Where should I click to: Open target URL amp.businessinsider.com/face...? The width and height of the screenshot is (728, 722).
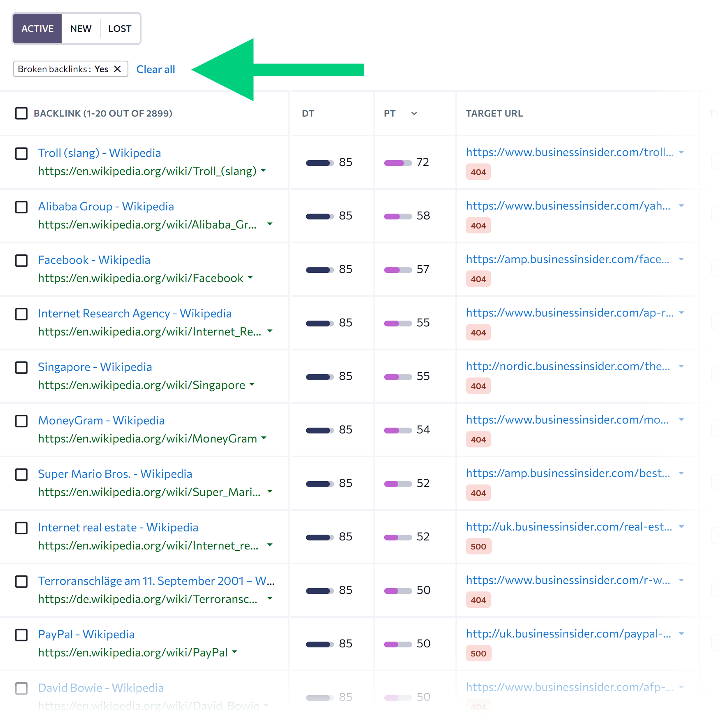point(568,259)
